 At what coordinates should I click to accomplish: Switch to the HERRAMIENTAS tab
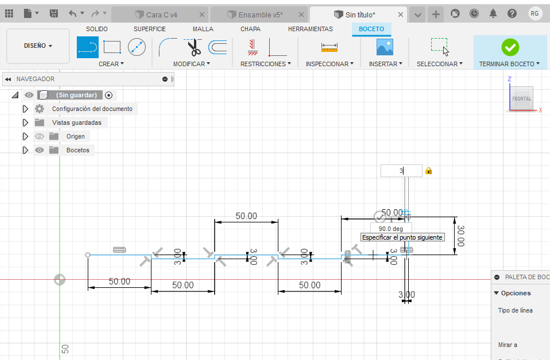(x=310, y=29)
